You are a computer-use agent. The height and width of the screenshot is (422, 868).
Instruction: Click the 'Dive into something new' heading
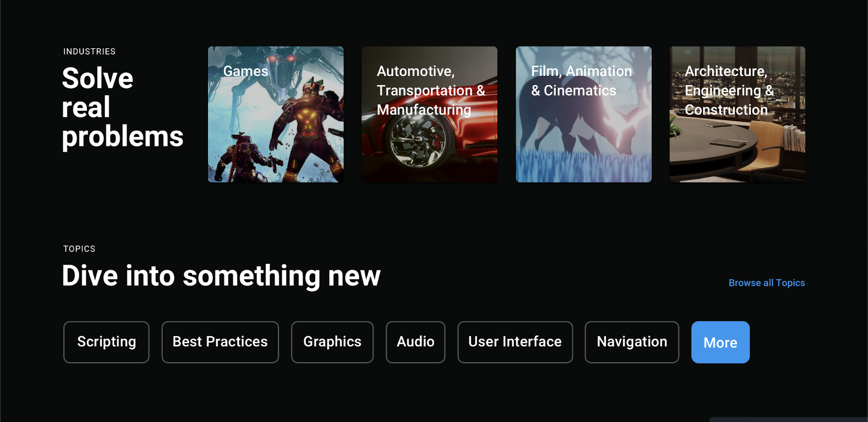221,276
